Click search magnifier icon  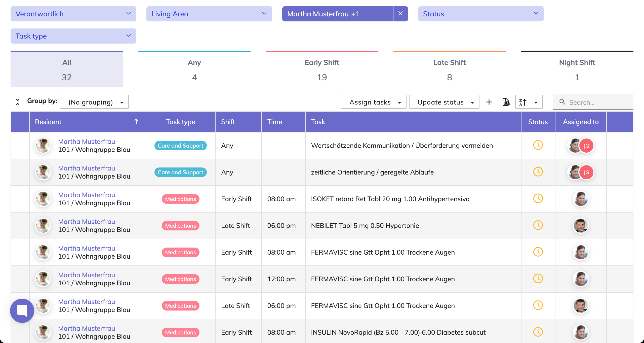tap(562, 102)
